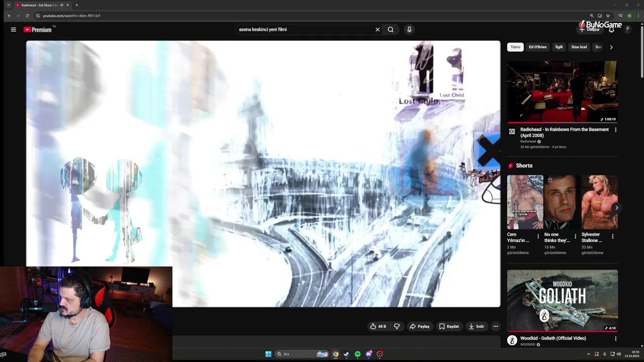Open Chrome media controls icon
644x362 pixels.
pos(620,16)
